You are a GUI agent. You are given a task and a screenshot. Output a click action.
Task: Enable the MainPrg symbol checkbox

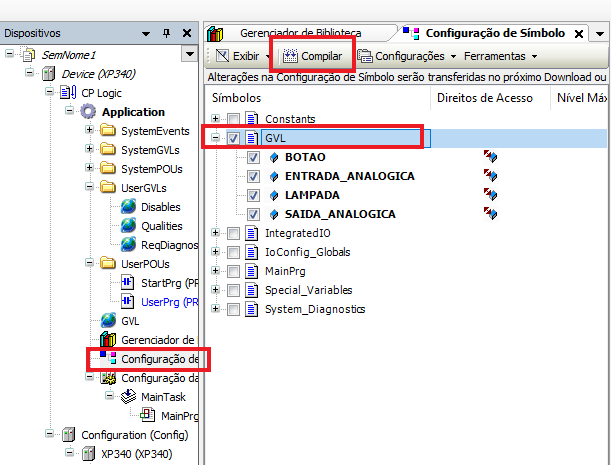coord(234,271)
